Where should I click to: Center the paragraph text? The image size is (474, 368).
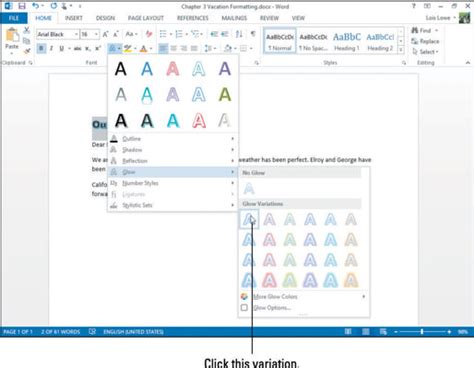[x=174, y=49]
